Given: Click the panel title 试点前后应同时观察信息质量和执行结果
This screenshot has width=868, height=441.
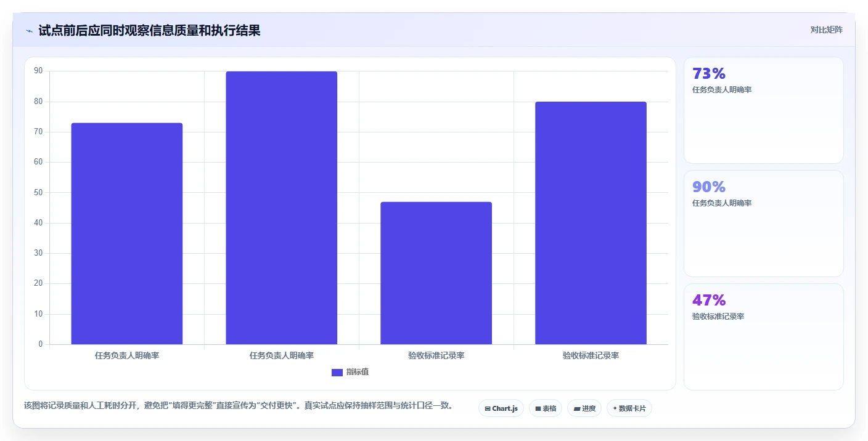Looking at the screenshot, I should pyautogui.click(x=149, y=31).
